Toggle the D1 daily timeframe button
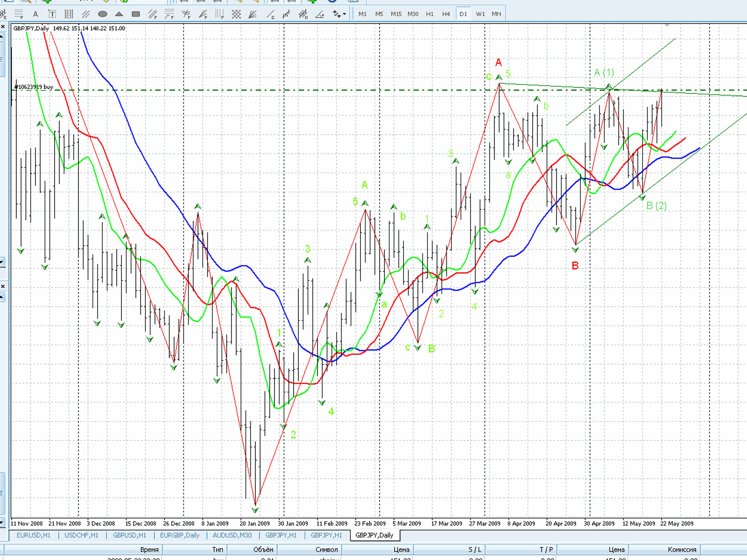The image size is (747, 560). [x=463, y=14]
